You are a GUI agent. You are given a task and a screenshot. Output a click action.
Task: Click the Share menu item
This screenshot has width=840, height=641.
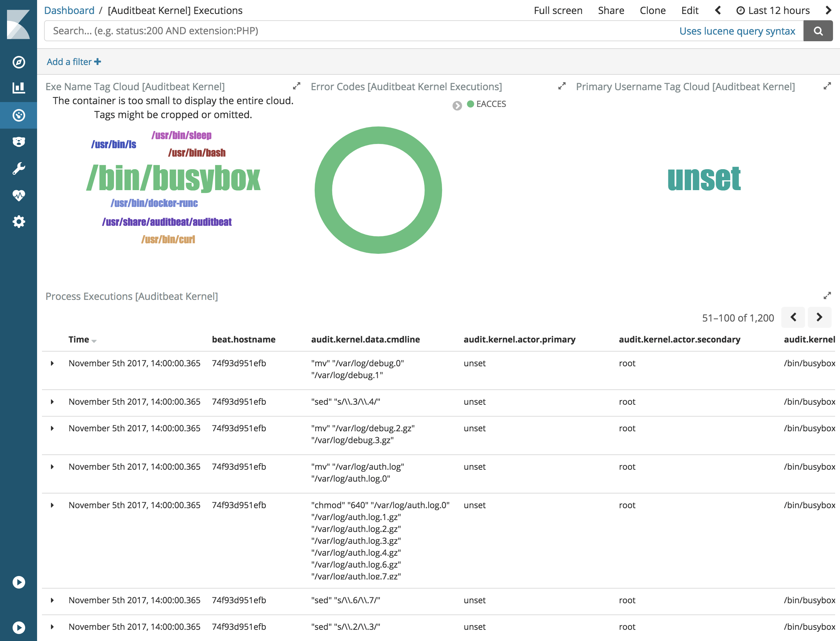(611, 10)
